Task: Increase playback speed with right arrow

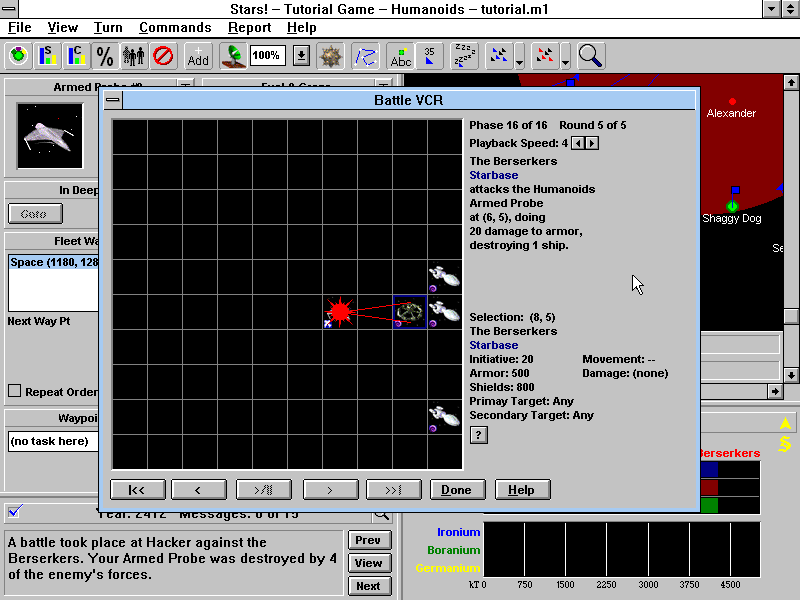Action: (x=592, y=143)
